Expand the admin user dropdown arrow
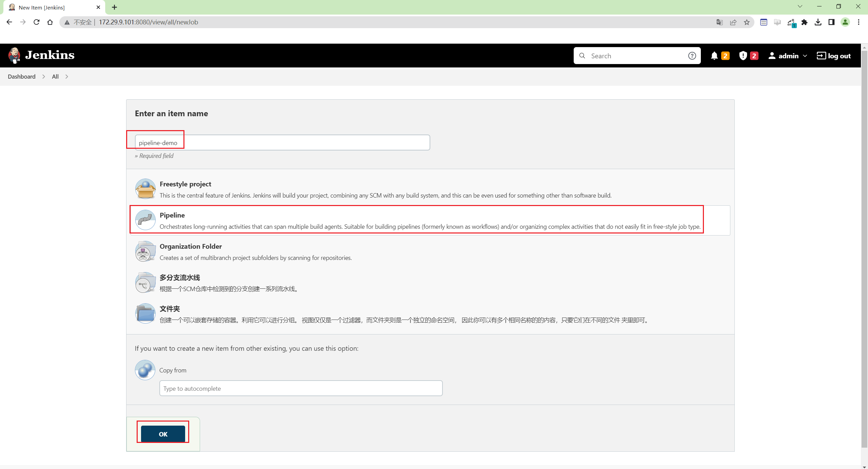Viewport: 868px width, 469px height. [805, 56]
